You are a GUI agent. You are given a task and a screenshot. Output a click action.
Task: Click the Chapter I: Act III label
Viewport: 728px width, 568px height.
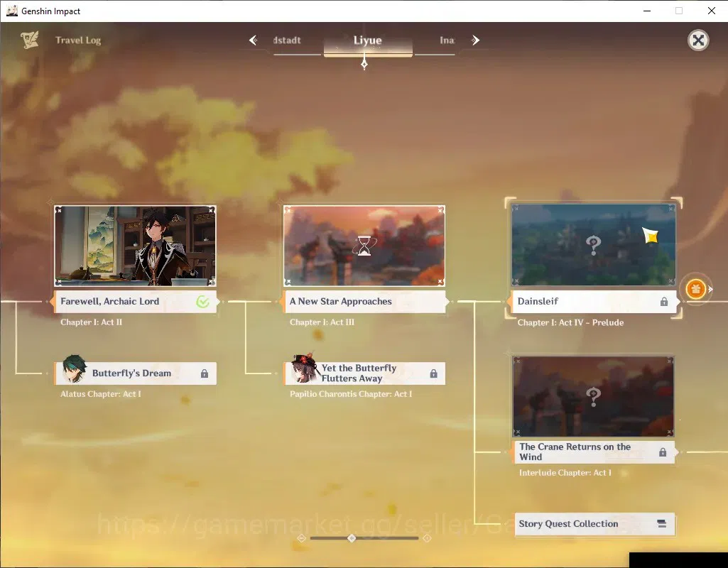pyautogui.click(x=322, y=322)
